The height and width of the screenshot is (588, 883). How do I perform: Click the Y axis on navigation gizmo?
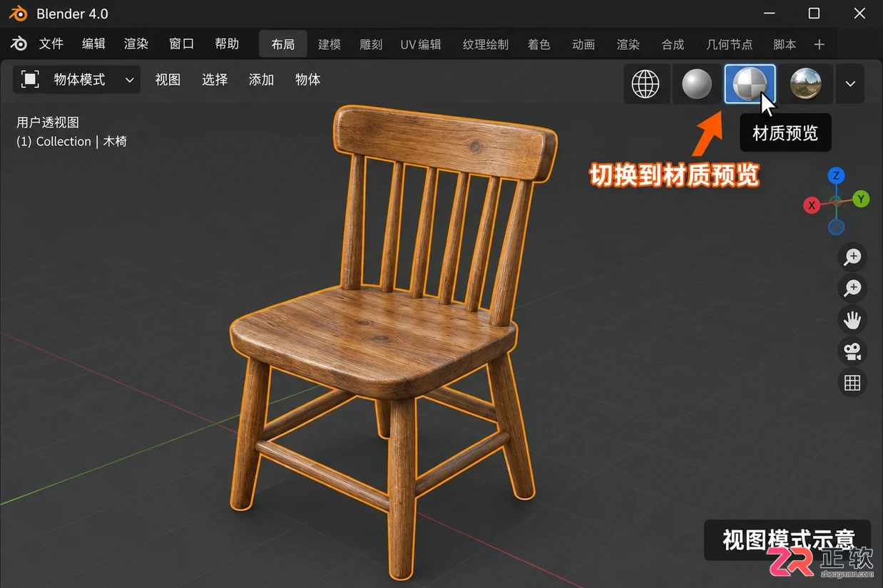click(862, 199)
